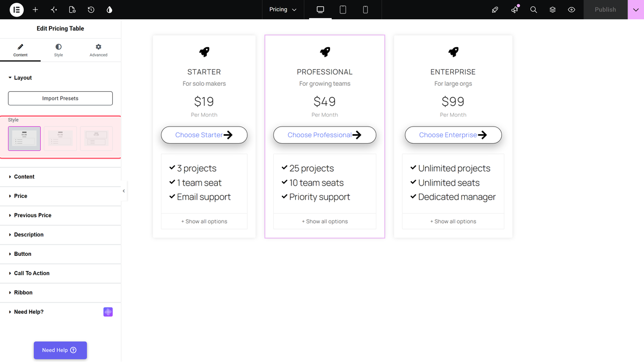Open the publish options arrow
Viewport: 644px width, 362px height.
tap(636, 10)
